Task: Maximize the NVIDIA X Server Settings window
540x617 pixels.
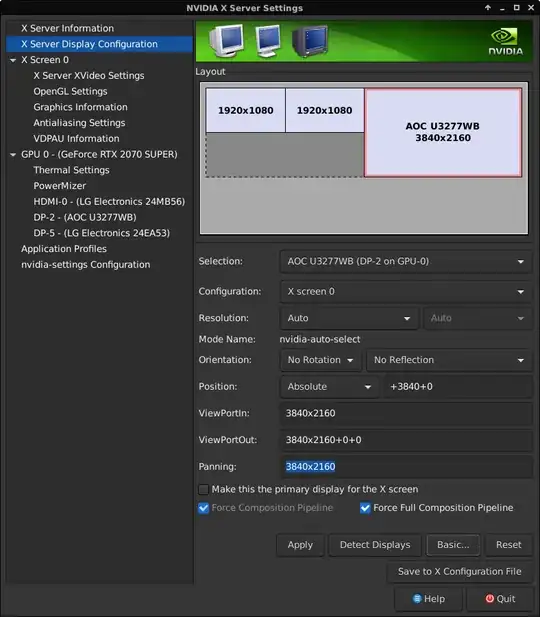Action: tap(517, 7)
